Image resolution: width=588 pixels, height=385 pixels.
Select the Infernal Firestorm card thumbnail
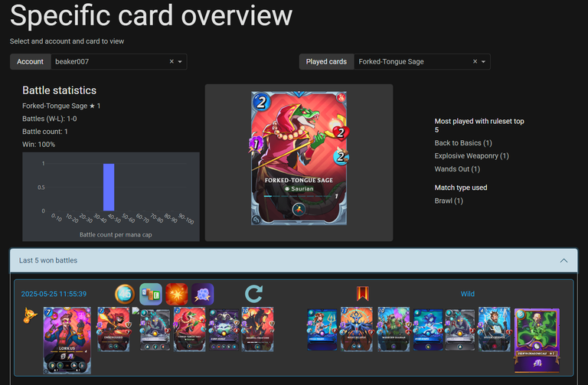pyautogui.click(x=257, y=329)
